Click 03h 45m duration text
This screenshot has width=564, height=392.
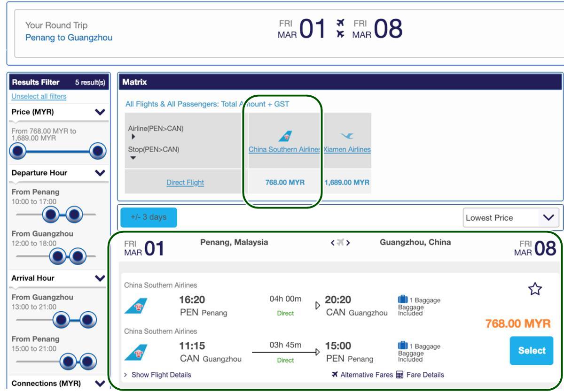click(x=285, y=345)
